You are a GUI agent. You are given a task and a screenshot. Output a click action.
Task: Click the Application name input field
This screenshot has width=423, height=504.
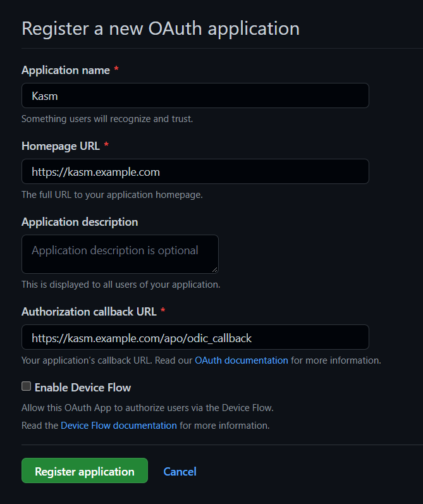[x=195, y=95]
